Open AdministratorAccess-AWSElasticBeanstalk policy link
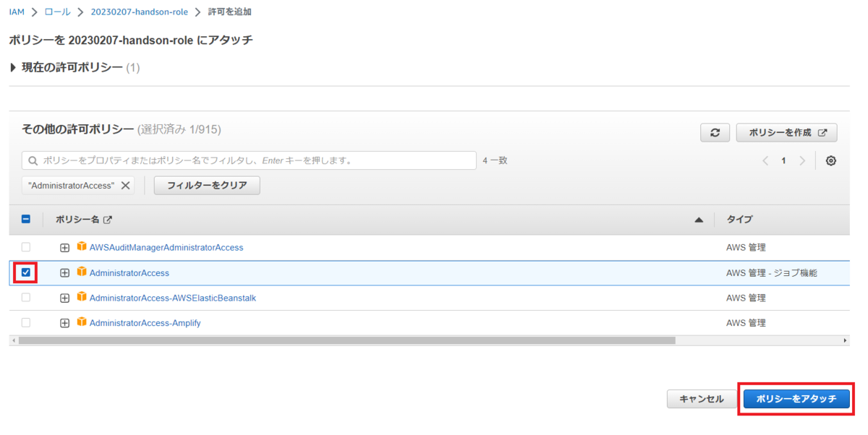The width and height of the screenshot is (868, 435). click(x=173, y=298)
